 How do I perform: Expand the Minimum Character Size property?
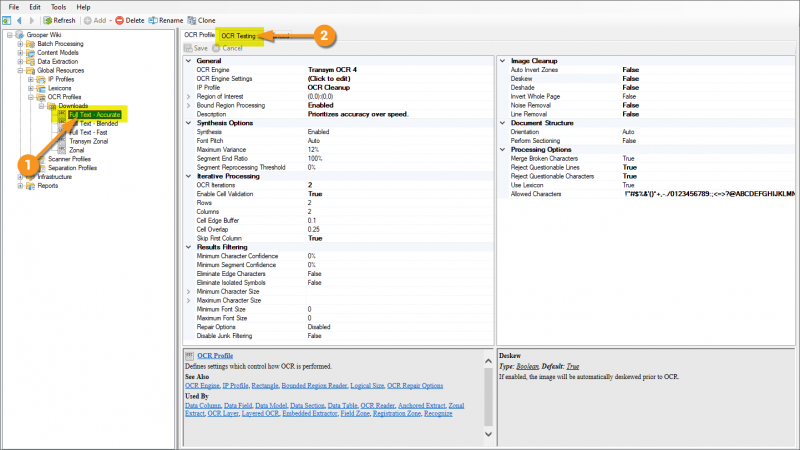pos(188,292)
